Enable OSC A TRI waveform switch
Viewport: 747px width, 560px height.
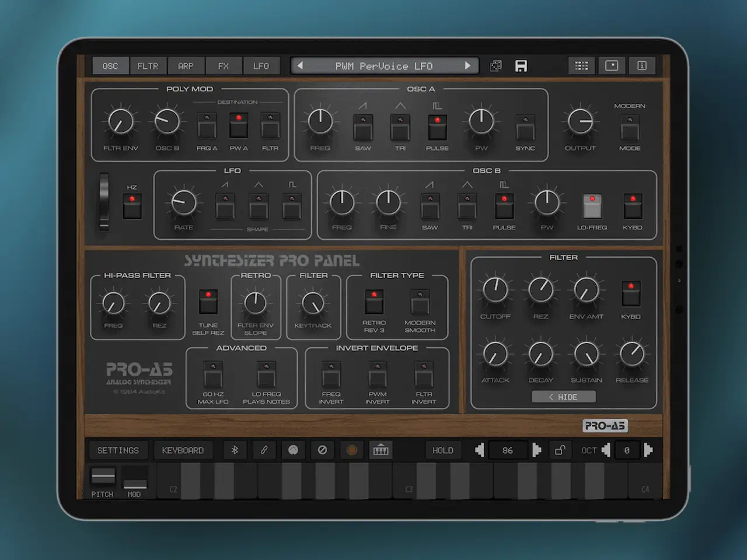[400, 127]
